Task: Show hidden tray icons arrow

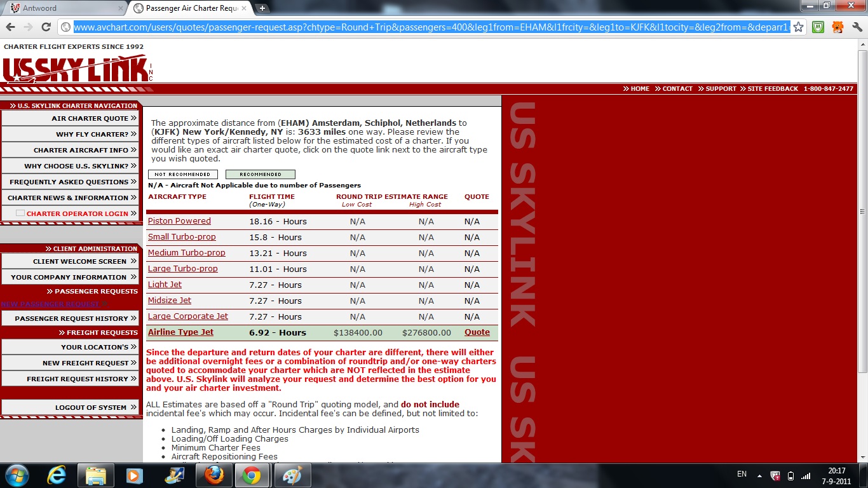Action: pos(759,475)
